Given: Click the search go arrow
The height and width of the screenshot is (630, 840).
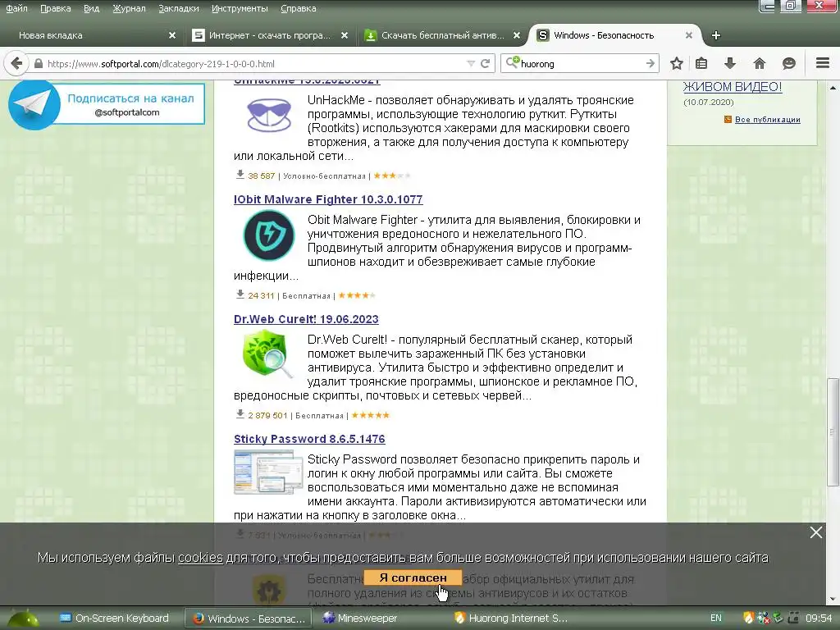Looking at the screenshot, I should click(x=650, y=63).
